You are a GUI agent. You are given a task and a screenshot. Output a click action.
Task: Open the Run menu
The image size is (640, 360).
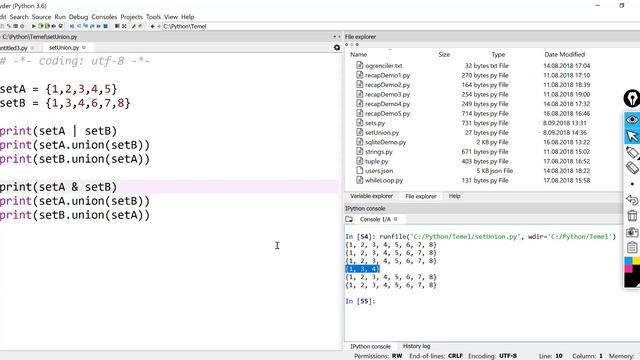pos(60,17)
